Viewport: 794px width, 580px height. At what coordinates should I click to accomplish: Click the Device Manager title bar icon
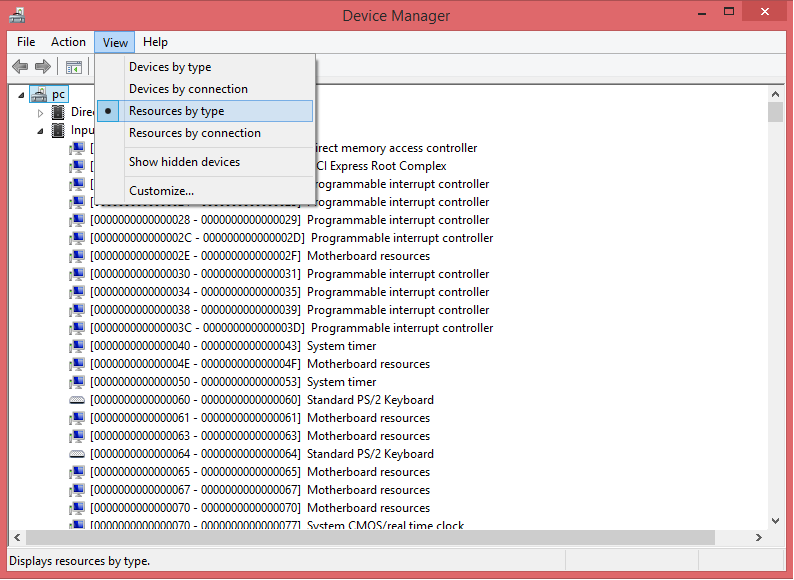point(17,15)
